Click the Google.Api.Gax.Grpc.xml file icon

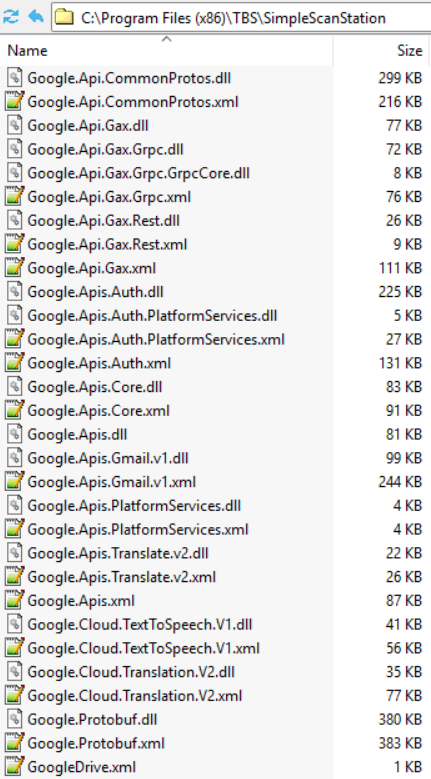tap(14, 197)
